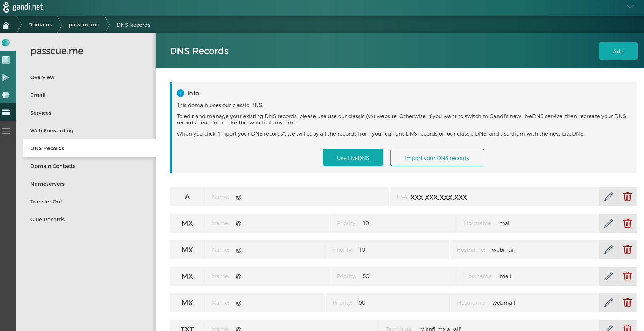Click DNS Records in breadcrumb
The image size is (644, 331).
click(x=133, y=25)
